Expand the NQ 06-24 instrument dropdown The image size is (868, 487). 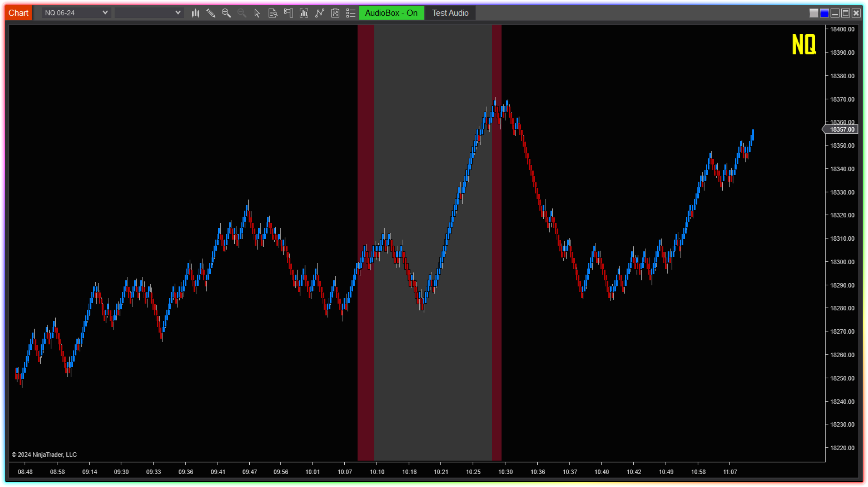tap(105, 13)
